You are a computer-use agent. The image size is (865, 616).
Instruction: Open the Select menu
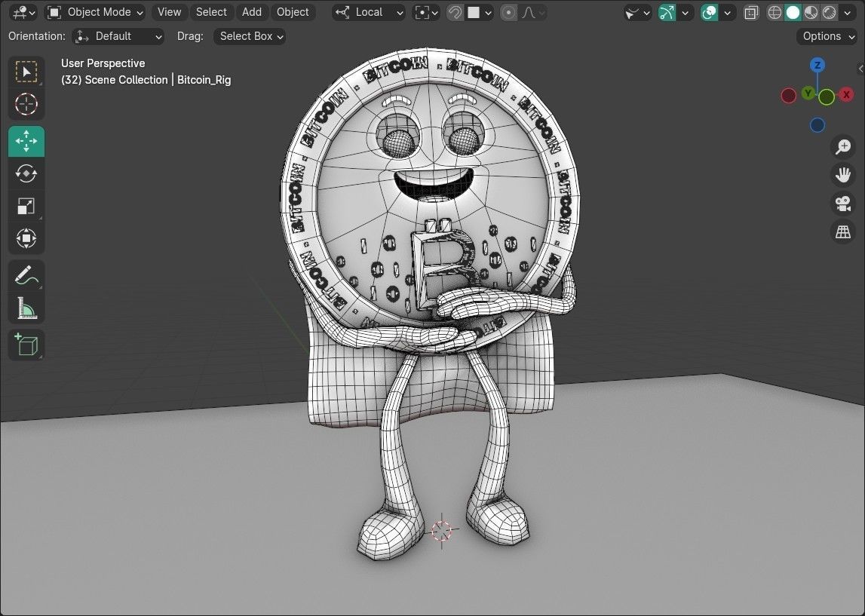point(211,12)
